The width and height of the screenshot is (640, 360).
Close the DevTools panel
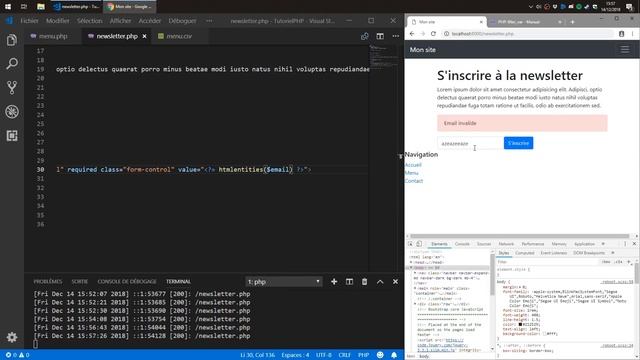pos(634,244)
